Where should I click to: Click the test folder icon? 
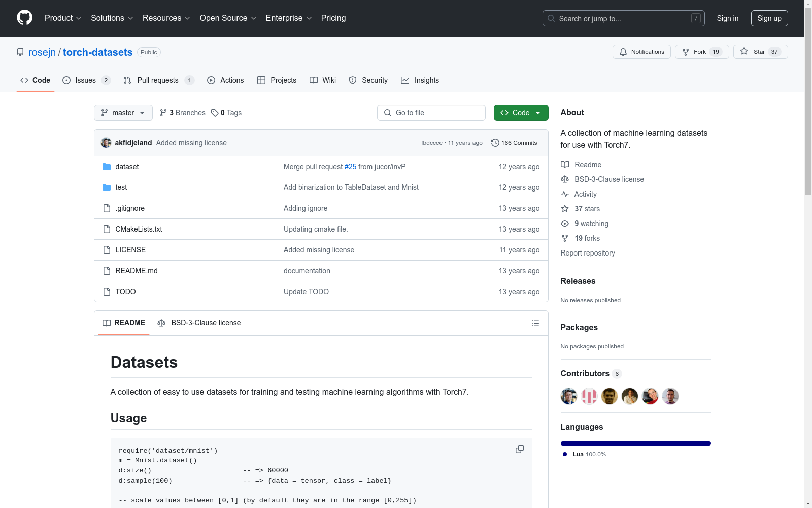[107, 187]
